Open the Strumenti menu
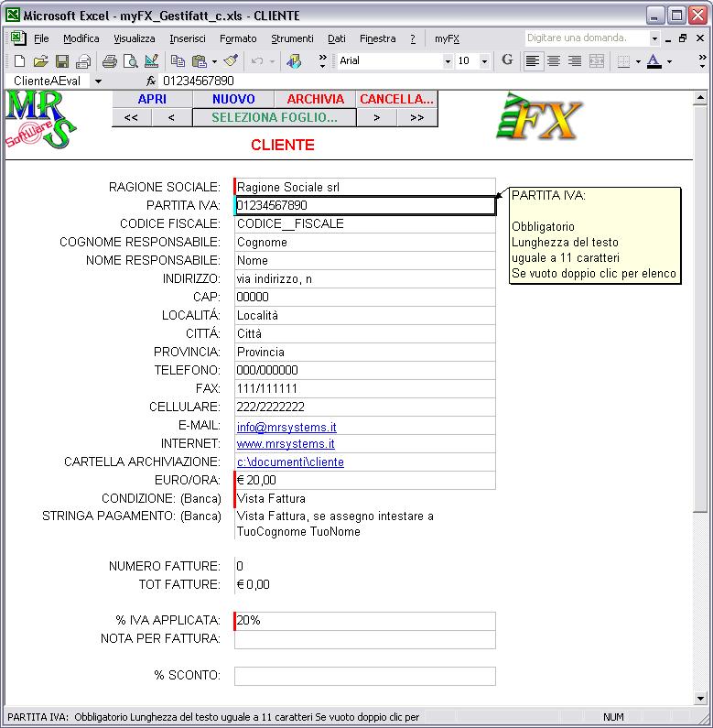 [x=292, y=38]
